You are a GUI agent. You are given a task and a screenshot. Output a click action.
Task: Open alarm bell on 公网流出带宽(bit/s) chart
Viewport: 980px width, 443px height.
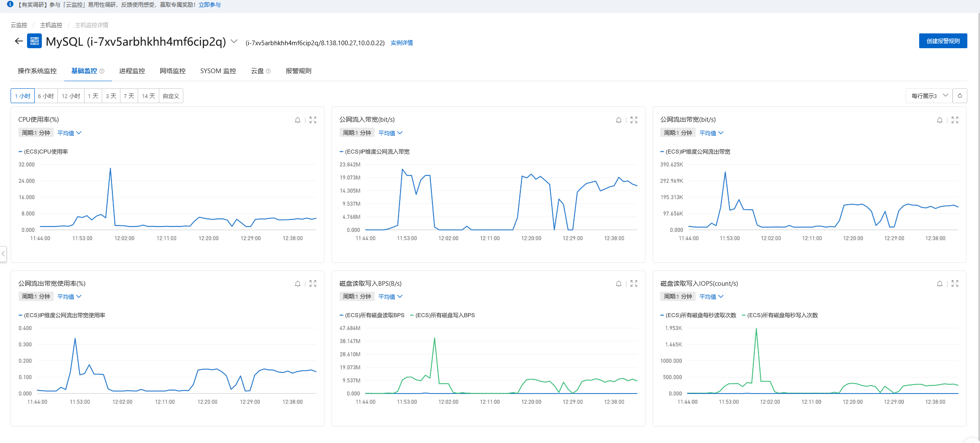940,120
